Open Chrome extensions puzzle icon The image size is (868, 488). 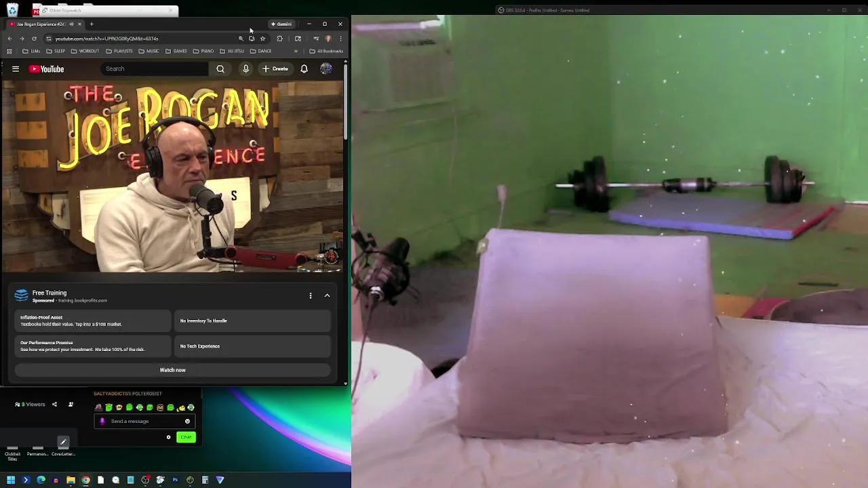279,39
